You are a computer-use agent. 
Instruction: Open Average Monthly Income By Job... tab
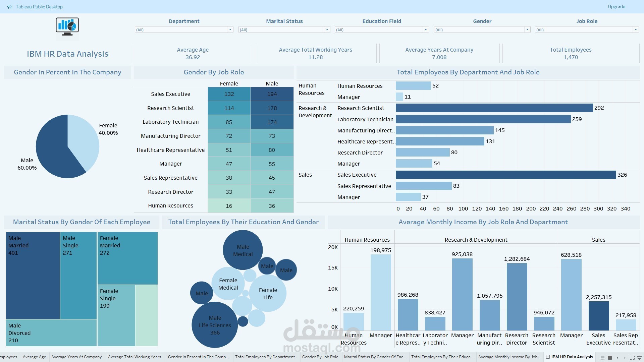[x=509, y=357]
